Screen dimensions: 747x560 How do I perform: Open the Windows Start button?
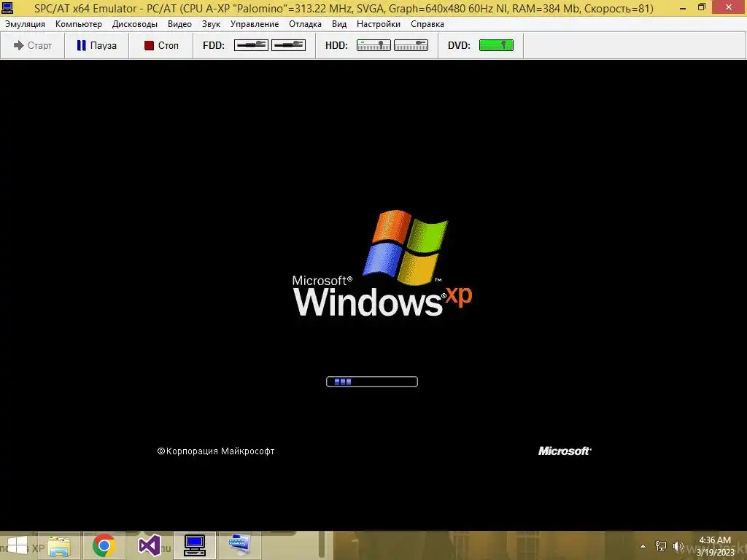coord(18,545)
